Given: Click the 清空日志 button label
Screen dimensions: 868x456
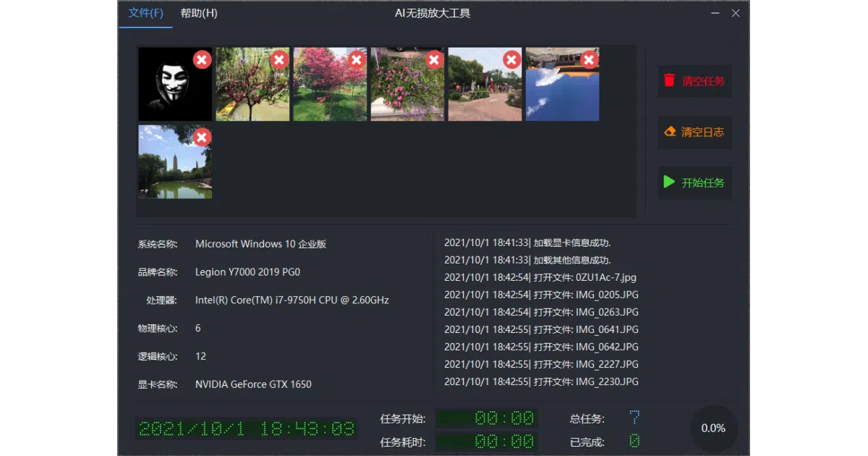Looking at the screenshot, I should [x=703, y=132].
